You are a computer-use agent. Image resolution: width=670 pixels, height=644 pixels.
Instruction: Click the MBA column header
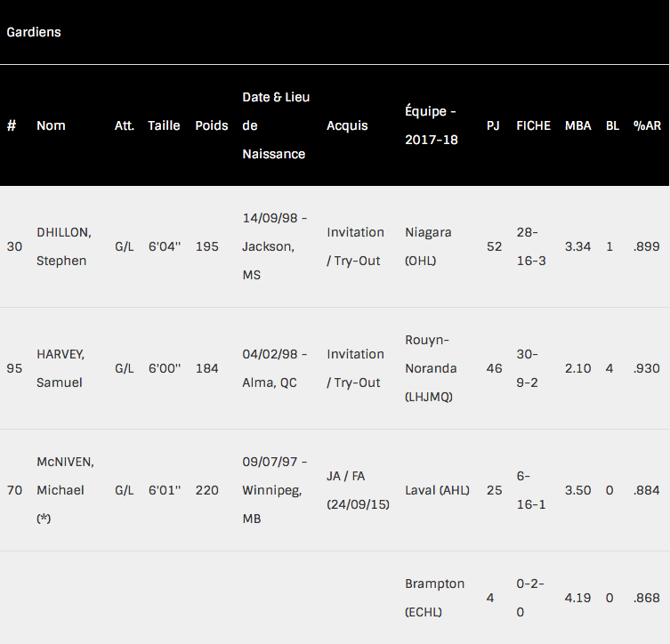click(x=578, y=125)
